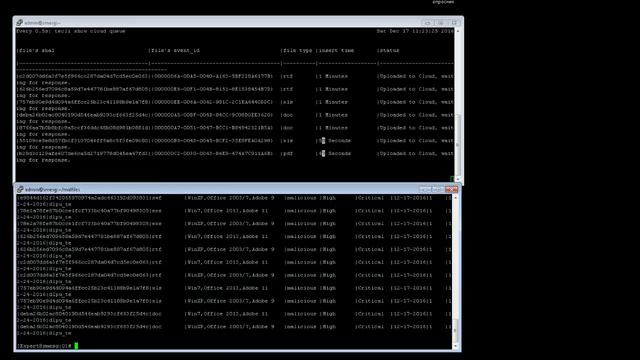This screenshot has width=640, height=360.
Task: Click the PuTTY icon of the malfiles window
Action: click(x=20, y=189)
